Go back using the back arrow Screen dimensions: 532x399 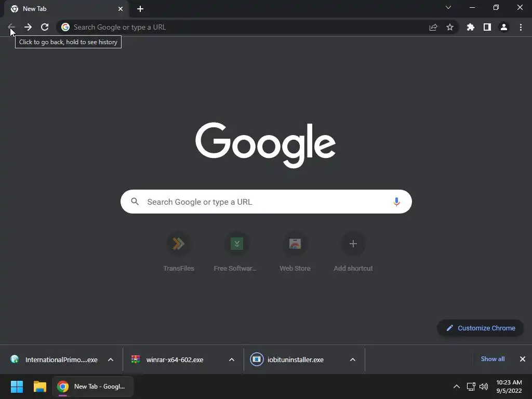(x=11, y=27)
